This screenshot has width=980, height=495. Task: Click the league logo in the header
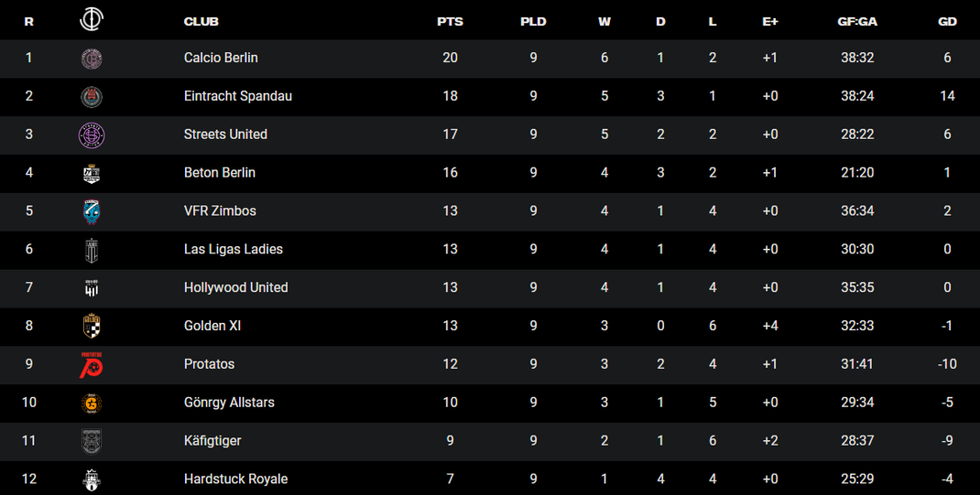click(x=92, y=19)
